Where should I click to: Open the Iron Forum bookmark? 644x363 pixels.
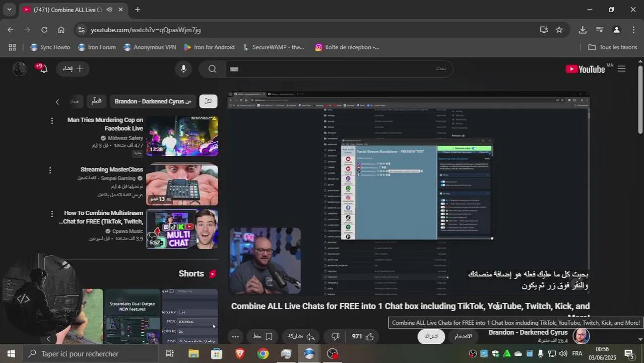(x=97, y=47)
